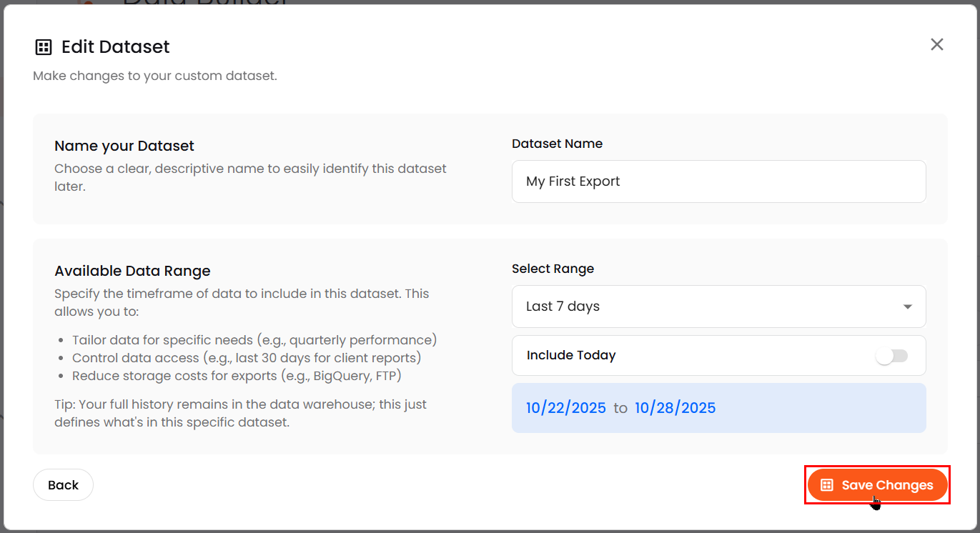The height and width of the screenshot is (533, 980).
Task: Click the Available Data Range heading
Action: coord(132,271)
